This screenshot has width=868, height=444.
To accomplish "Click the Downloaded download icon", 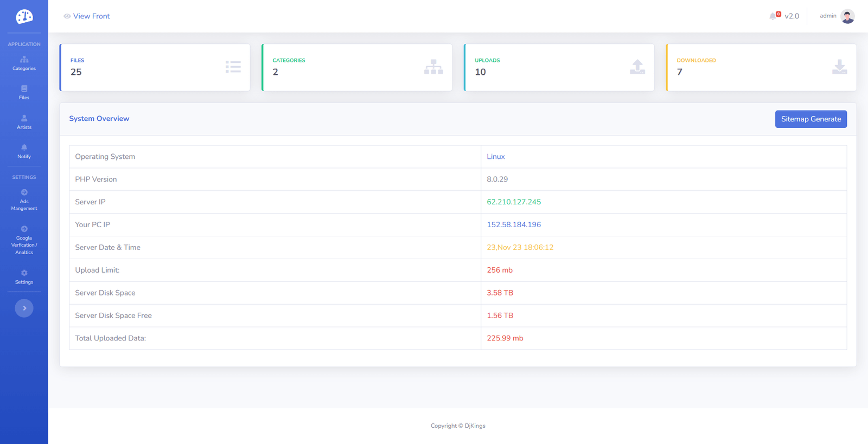I will (839, 67).
